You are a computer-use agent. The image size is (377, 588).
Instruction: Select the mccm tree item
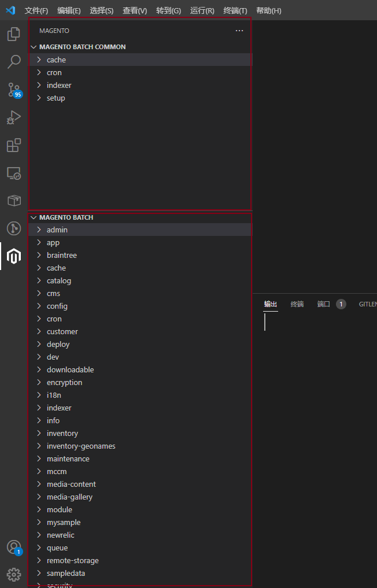(141, 471)
